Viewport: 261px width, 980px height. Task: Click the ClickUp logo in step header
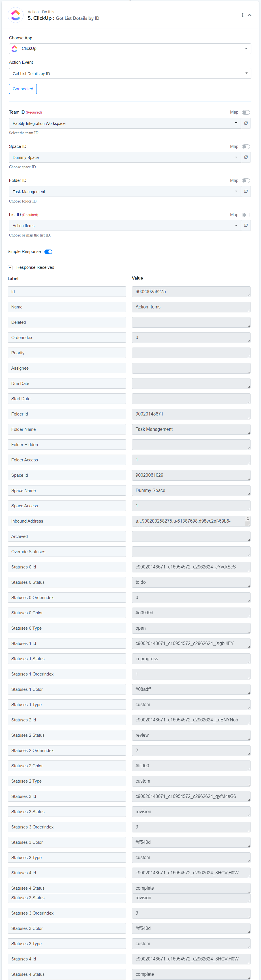(16, 15)
